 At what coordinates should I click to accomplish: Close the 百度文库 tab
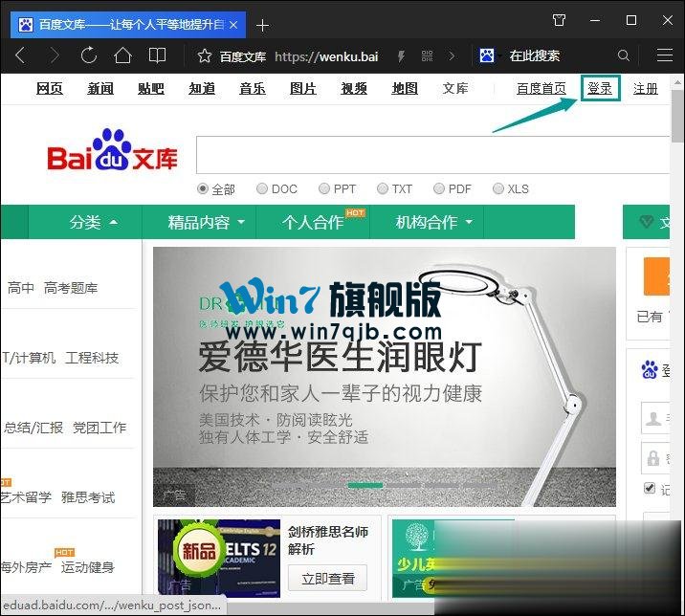233,25
